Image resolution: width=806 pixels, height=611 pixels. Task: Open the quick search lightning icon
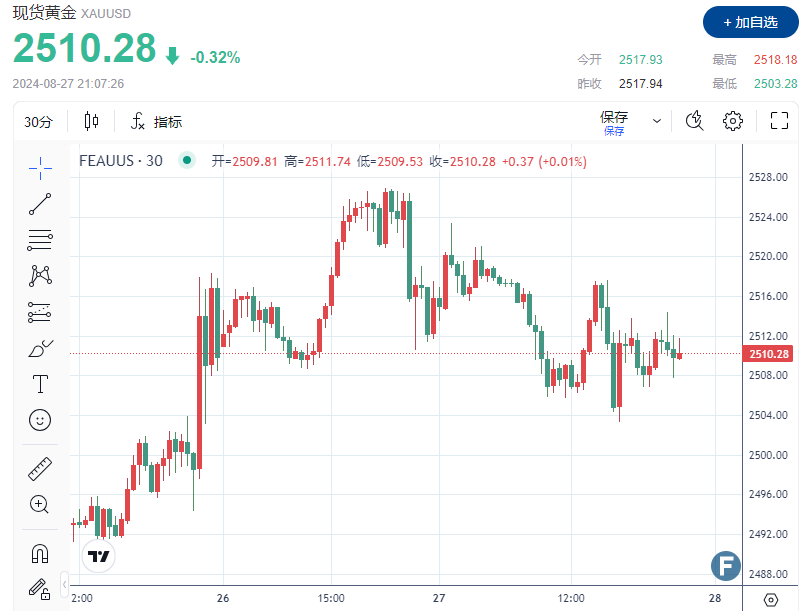pyautogui.click(x=695, y=121)
